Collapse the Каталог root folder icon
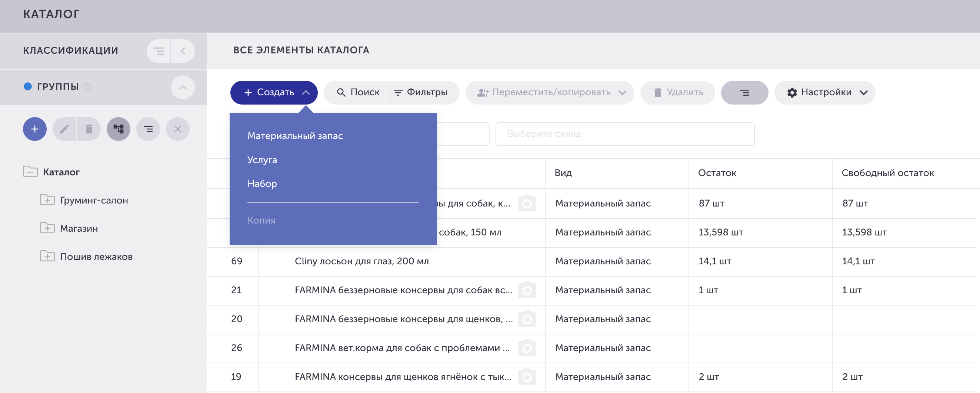The image size is (980, 393). (x=30, y=172)
